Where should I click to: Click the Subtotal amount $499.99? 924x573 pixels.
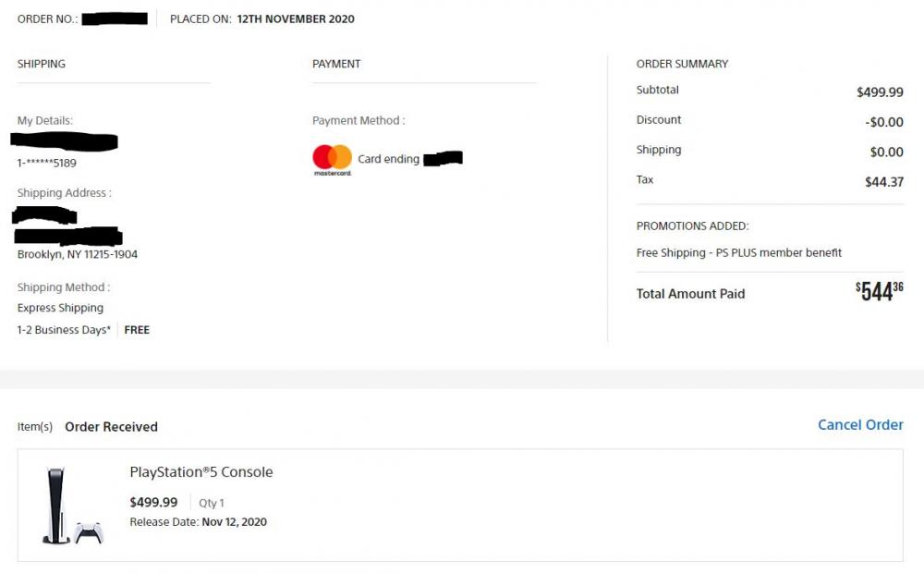coord(880,91)
